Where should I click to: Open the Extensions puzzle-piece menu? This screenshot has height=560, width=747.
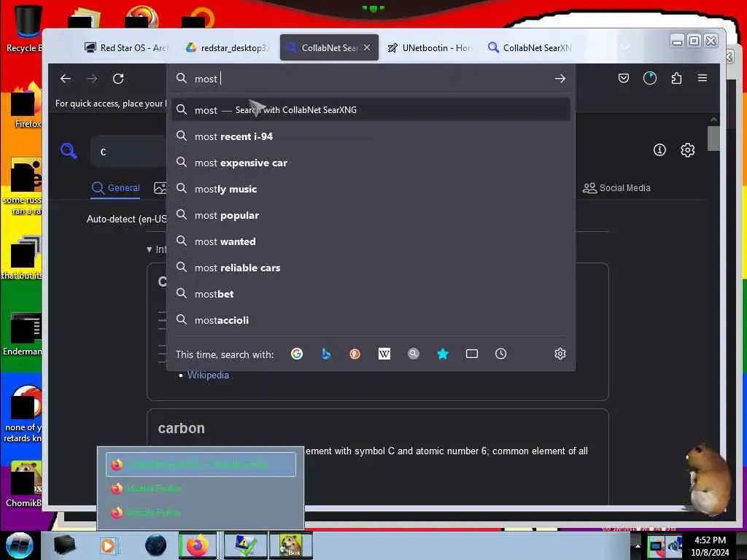point(676,78)
